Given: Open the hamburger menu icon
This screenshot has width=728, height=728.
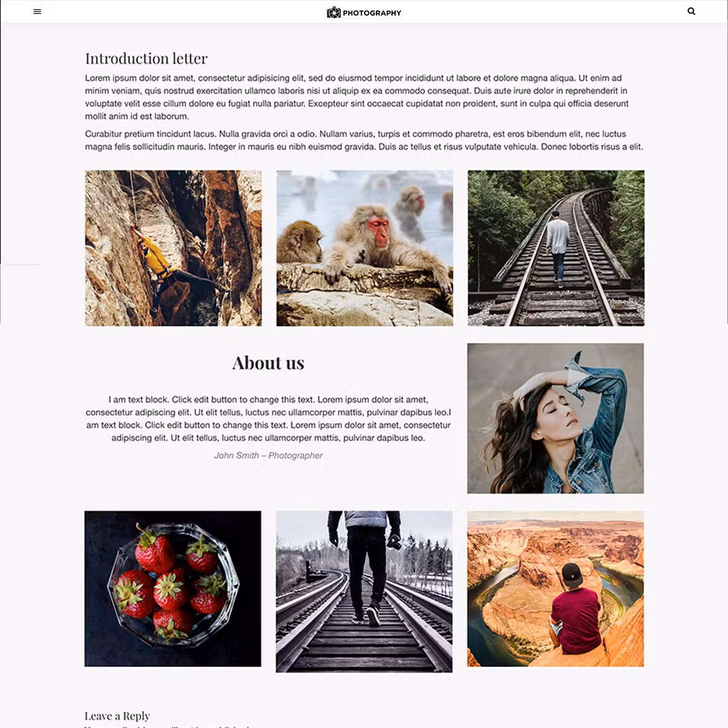Looking at the screenshot, I should [x=37, y=12].
